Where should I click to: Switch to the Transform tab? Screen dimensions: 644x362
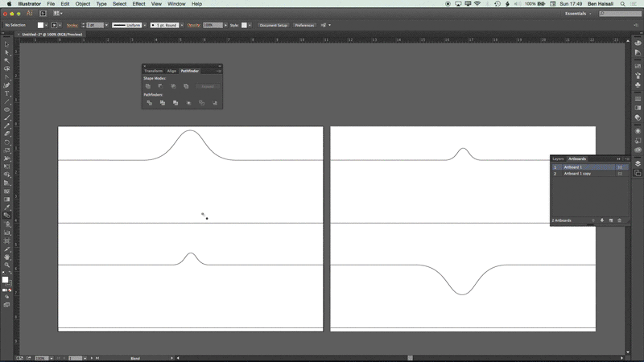153,71
